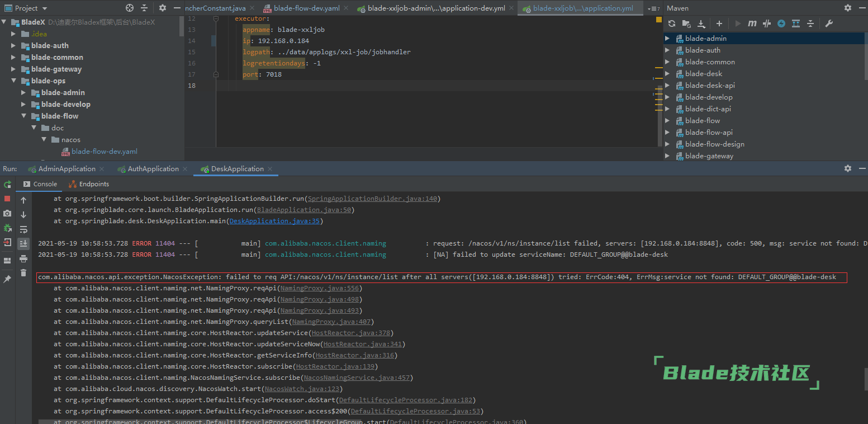The height and width of the screenshot is (424, 868).
Task: Go down the stack trace
Action: 23,214
